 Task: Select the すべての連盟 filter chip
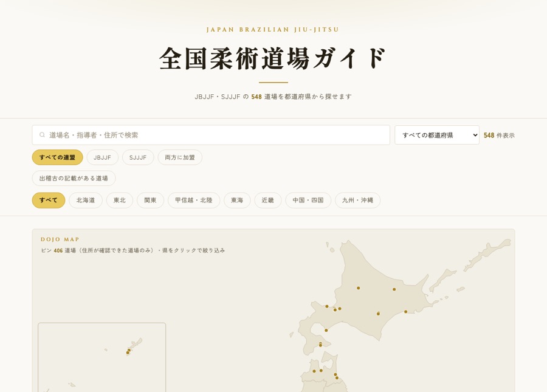(57, 157)
